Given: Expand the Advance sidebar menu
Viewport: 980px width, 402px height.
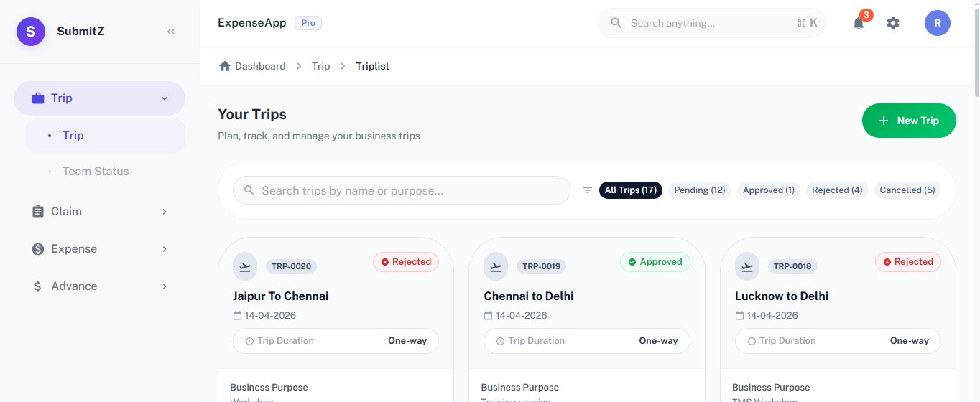Looking at the screenshot, I should click(99, 286).
